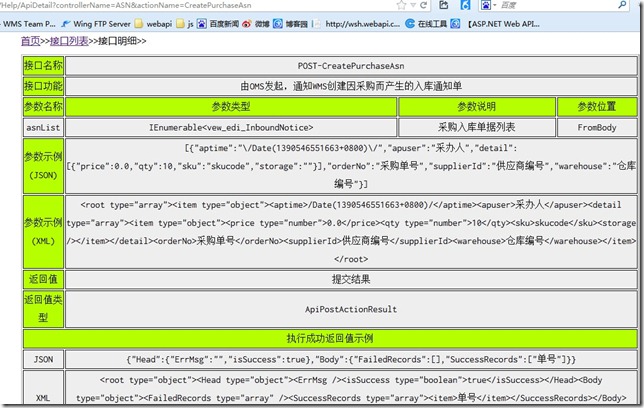Open the WMS Team P... bookmark
The image size is (644, 408).
pyautogui.click(x=29, y=24)
